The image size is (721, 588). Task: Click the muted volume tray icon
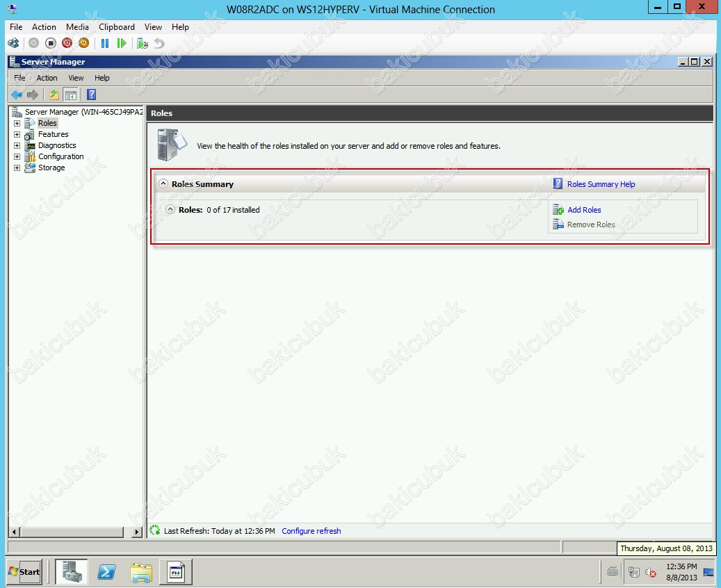pos(650,572)
